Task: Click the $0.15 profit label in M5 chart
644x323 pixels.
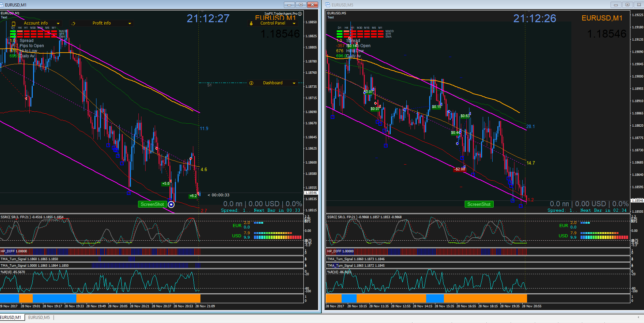Action: coord(436,107)
